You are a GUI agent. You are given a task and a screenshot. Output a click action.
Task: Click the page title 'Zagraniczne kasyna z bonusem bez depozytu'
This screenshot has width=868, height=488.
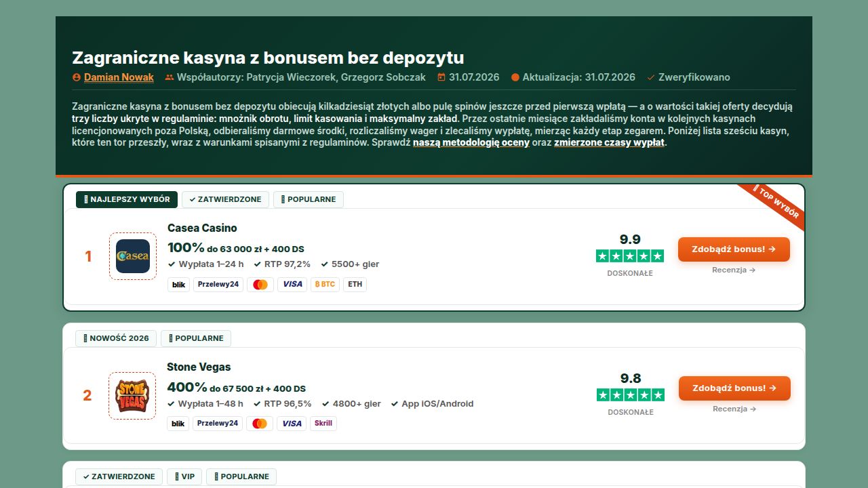point(268,57)
